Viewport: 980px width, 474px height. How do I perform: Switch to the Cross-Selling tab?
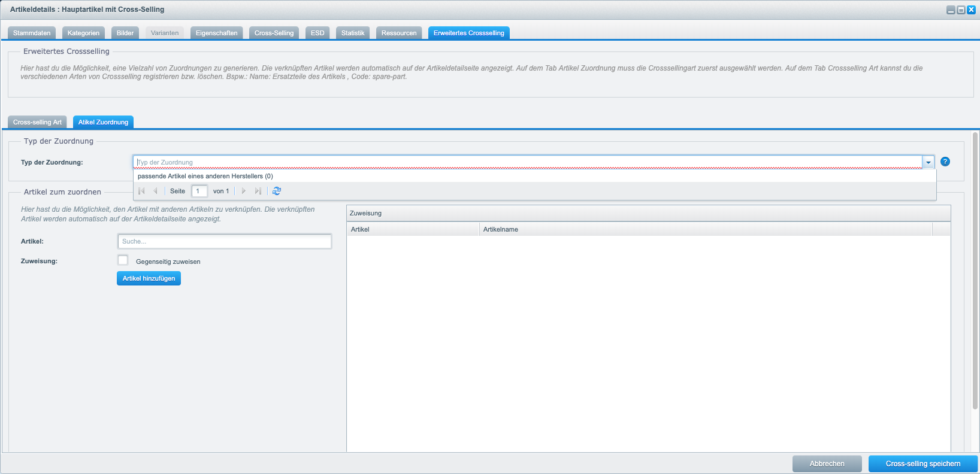click(274, 33)
